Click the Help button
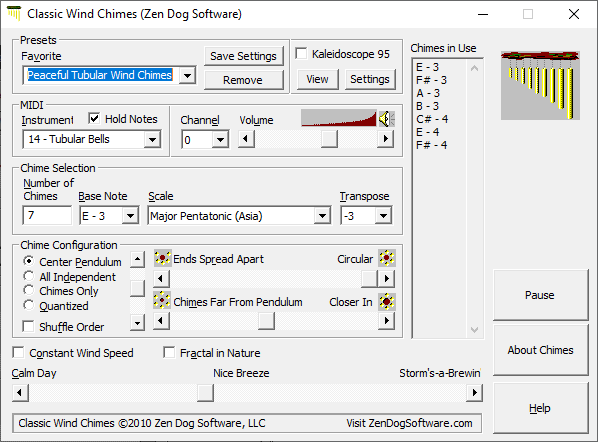The image size is (598, 442). pyautogui.click(x=540, y=408)
